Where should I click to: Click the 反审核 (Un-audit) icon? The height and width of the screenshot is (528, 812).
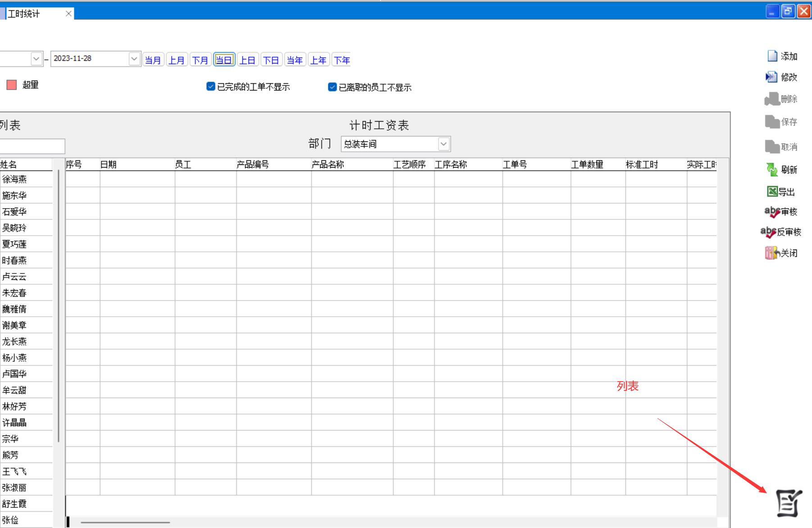[768, 232]
